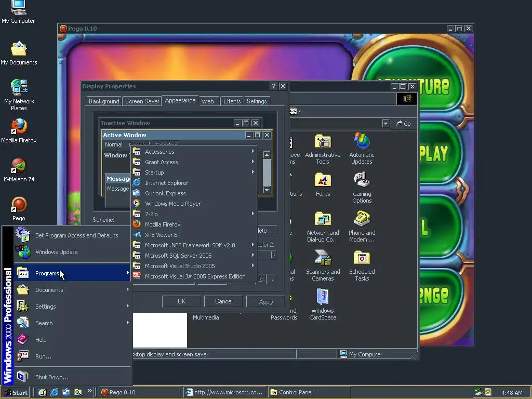Open address bar dropdown in Control Panel
Image resolution: width=532 pixels, height=399 pixels.
tap(385, 124)
